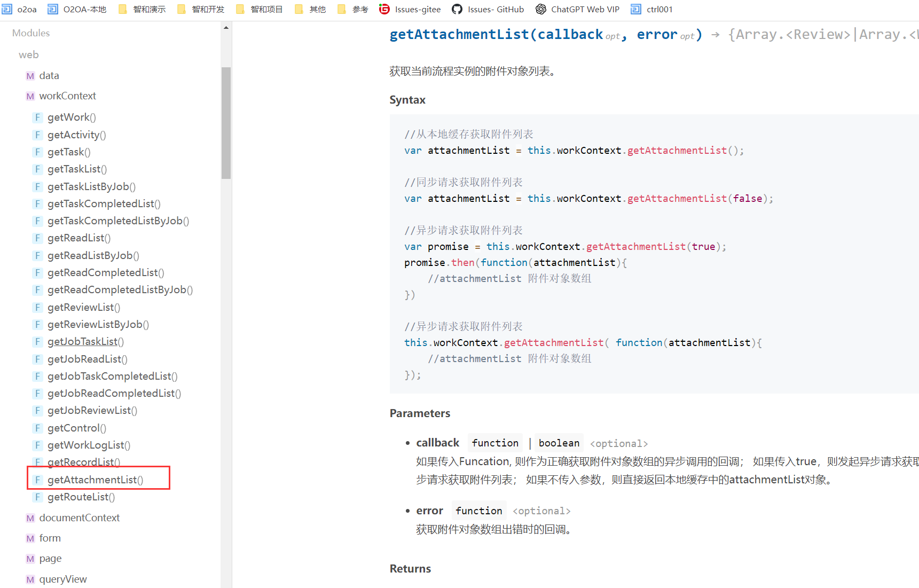
Task: Go to getWorkLogList() function
Action: coord(89,445)
